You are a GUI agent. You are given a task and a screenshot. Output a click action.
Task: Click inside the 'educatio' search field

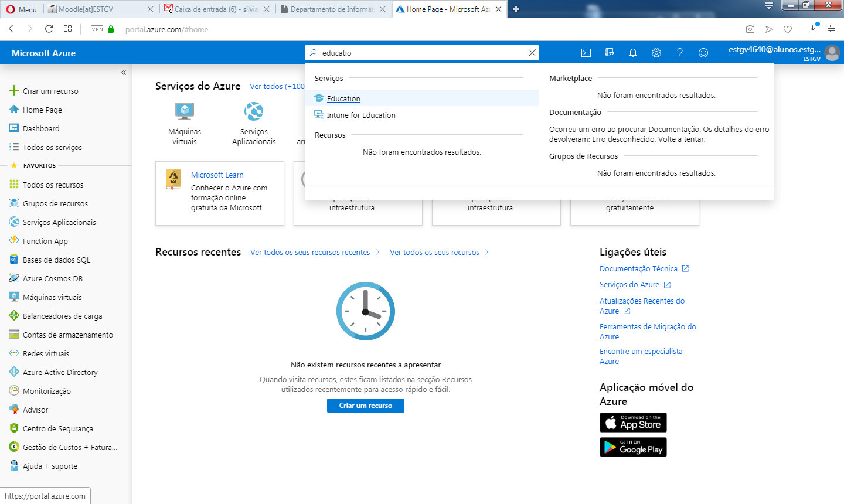[x=422, y=53]
